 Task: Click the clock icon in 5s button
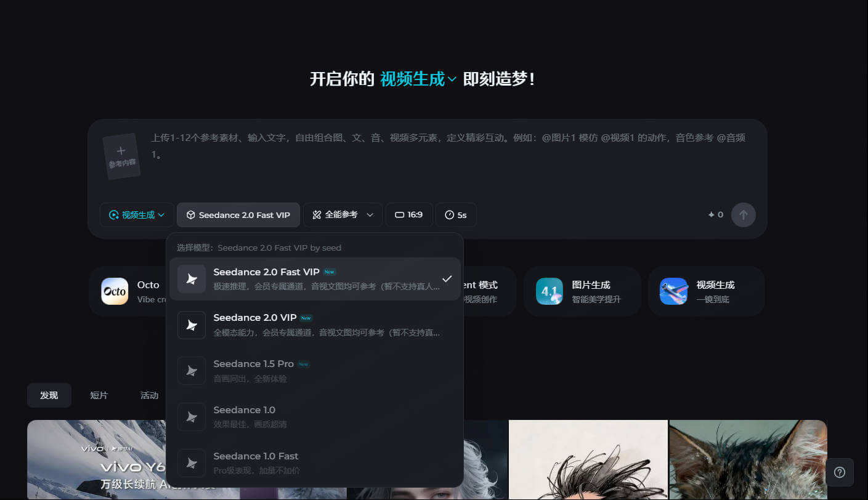coord(449,215)
